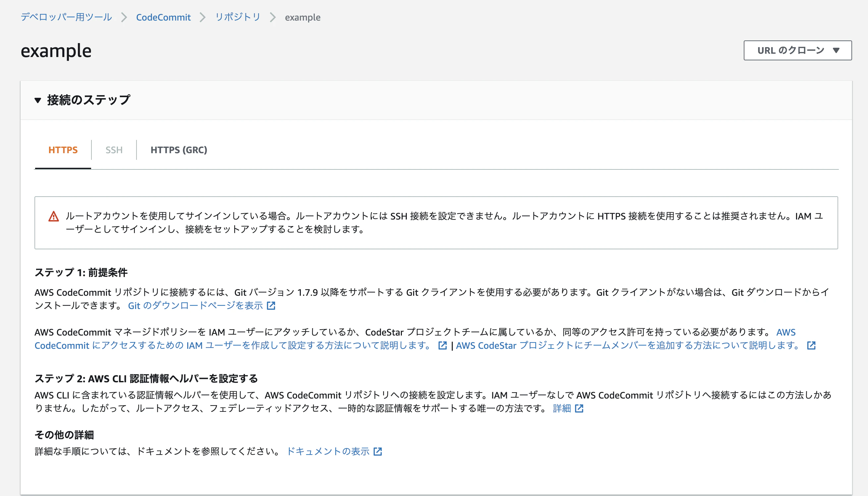
Task: Click the その他の詳細 heading
Action: click(x=64, y=435)
